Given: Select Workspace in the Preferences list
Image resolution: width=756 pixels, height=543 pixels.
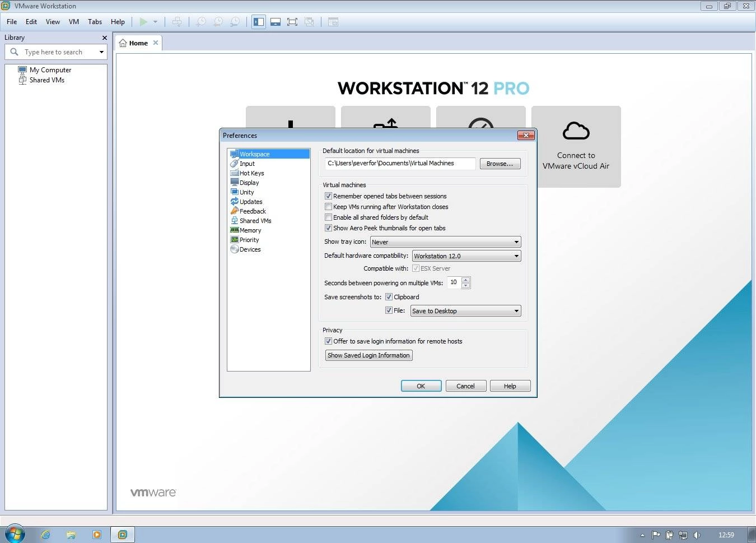Looking at the screenshot, I should [x=269, y=154].
